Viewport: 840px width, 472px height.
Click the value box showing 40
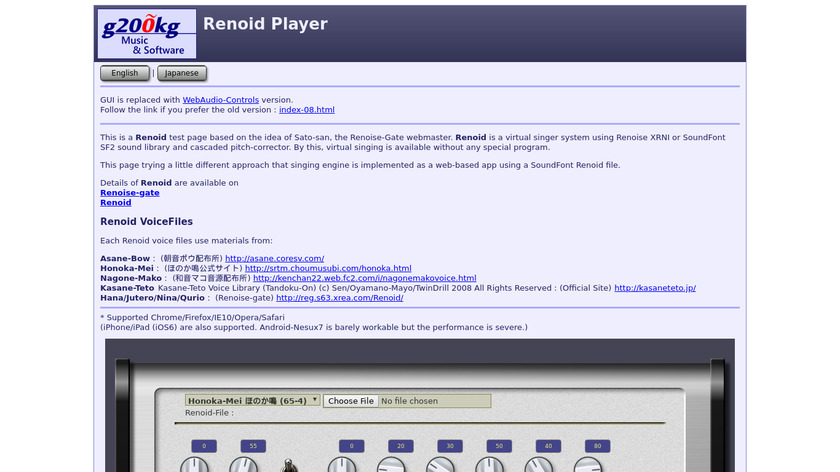coord(549,446)
